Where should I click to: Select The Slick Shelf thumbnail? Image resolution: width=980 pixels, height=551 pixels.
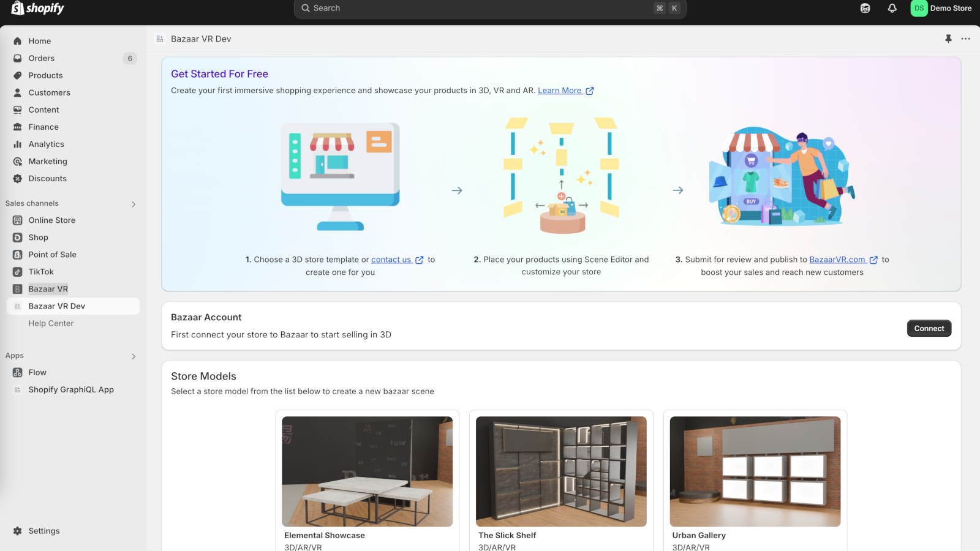pyautogui.click(x=561, y=471)
